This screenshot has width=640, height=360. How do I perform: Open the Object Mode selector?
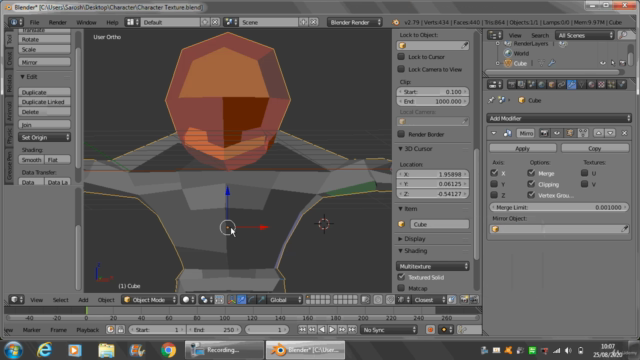(150, 300)
